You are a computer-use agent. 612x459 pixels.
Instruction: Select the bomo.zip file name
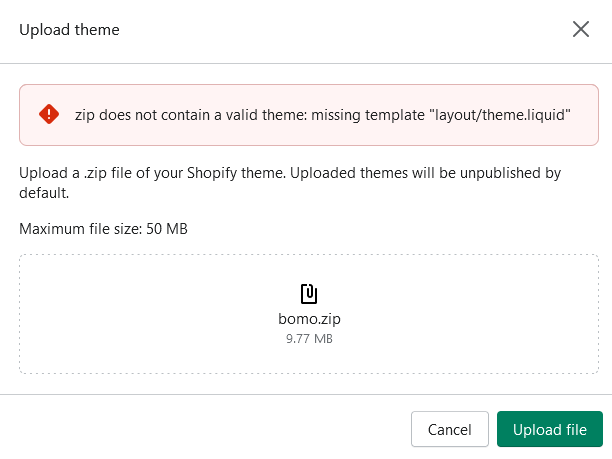click(x=309, y=319)
